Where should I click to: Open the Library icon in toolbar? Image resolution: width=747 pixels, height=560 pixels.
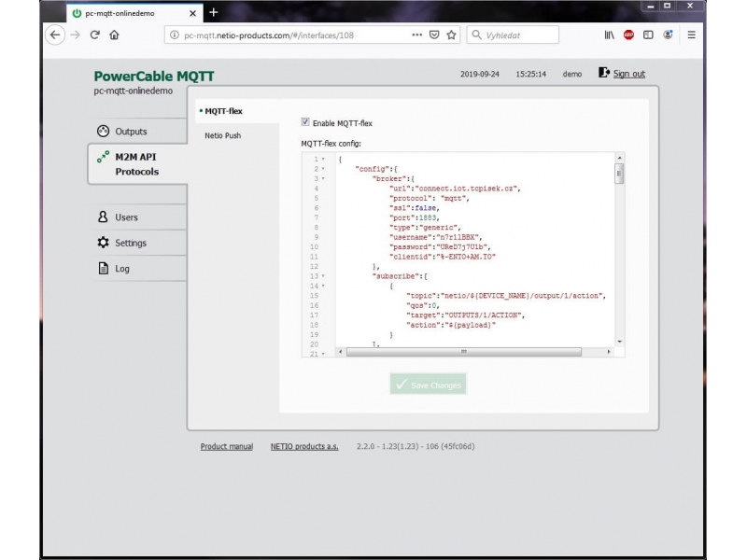pyautogui.click(x=610, y=35)
